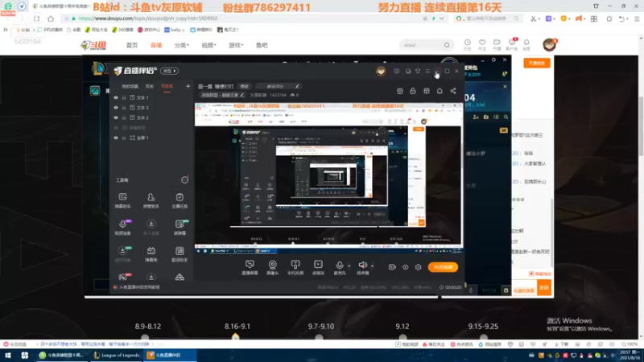644x362 pixels.
Task: Mute the 麦克风 microphone icon
Action: tap(339, 265)
